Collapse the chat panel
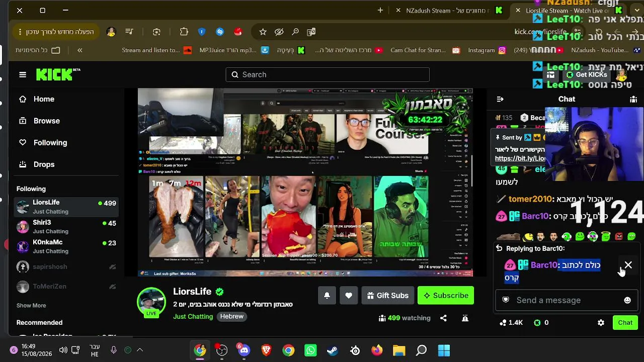 click(500, 99)
